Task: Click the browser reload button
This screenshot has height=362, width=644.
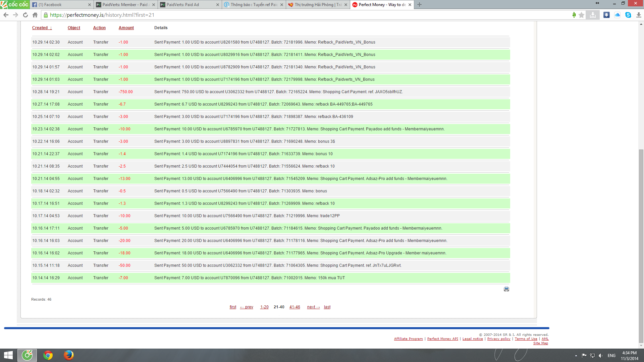Action: (x=25, y=15)
